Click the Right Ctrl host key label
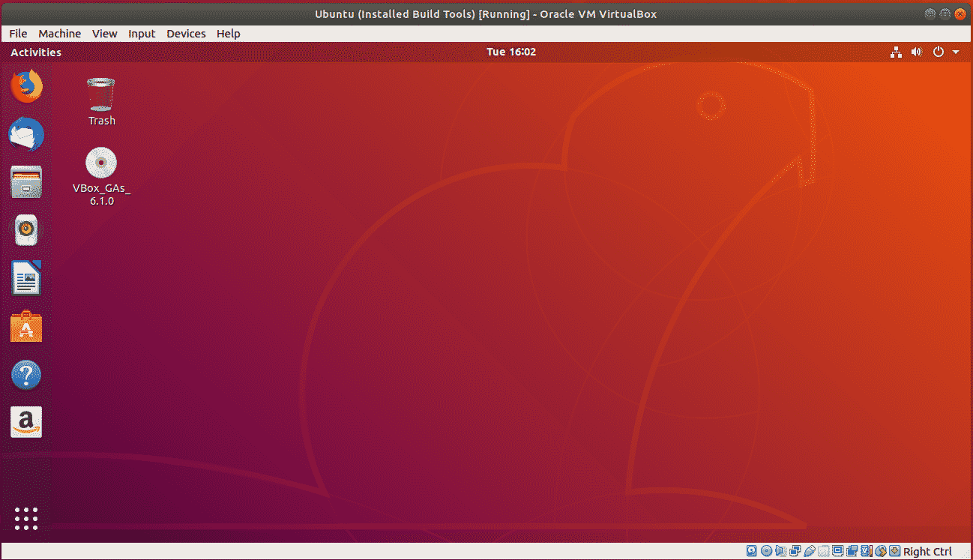This screenshot has height=560, width=973. [928, 552]
